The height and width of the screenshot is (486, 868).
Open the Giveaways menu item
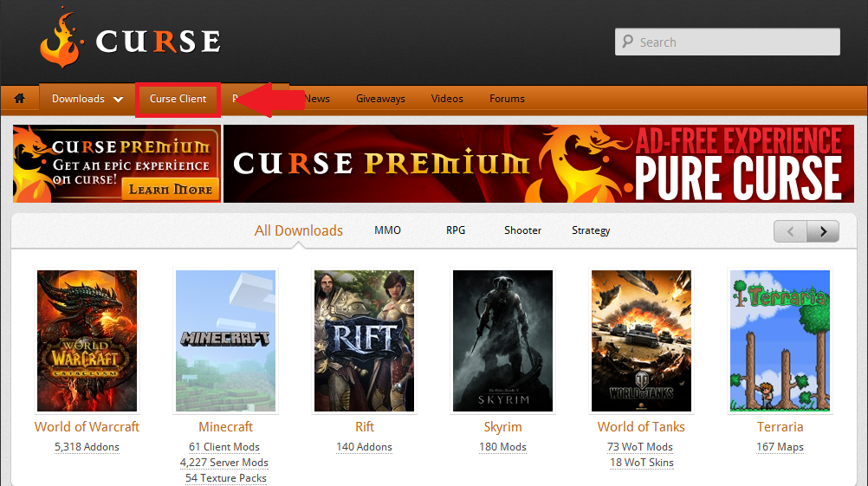tap(380, 99)
